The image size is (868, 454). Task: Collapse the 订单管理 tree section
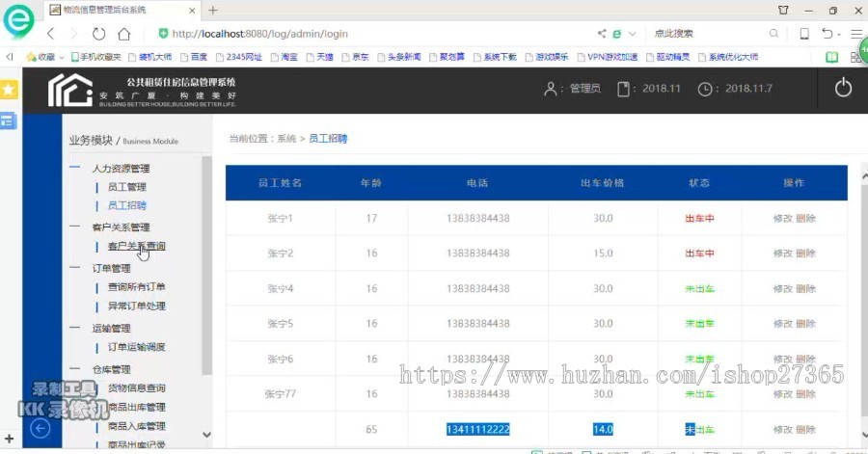tap(74, 267)
